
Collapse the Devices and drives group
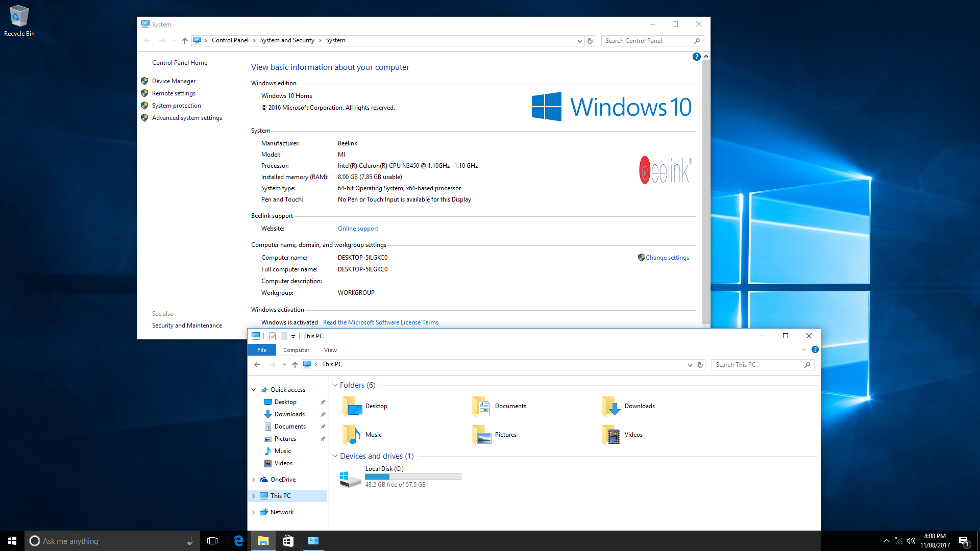click(335, 456)
